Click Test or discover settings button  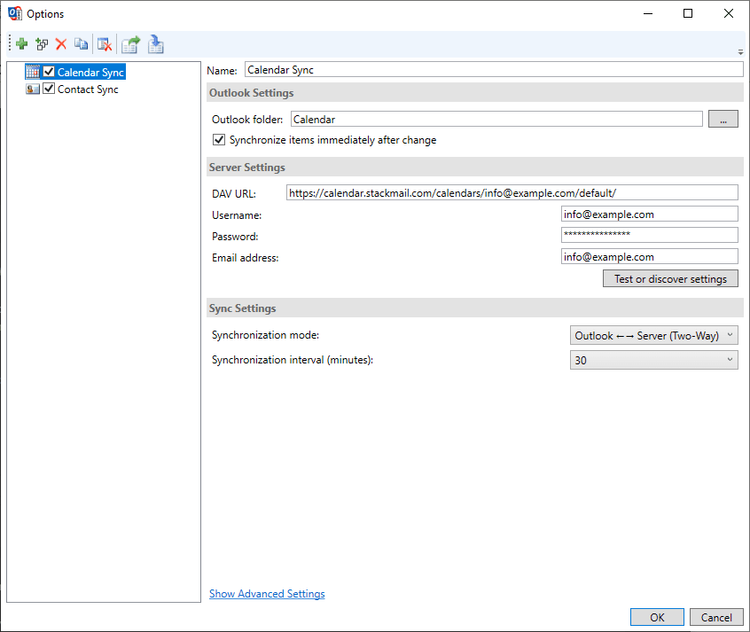670,279
